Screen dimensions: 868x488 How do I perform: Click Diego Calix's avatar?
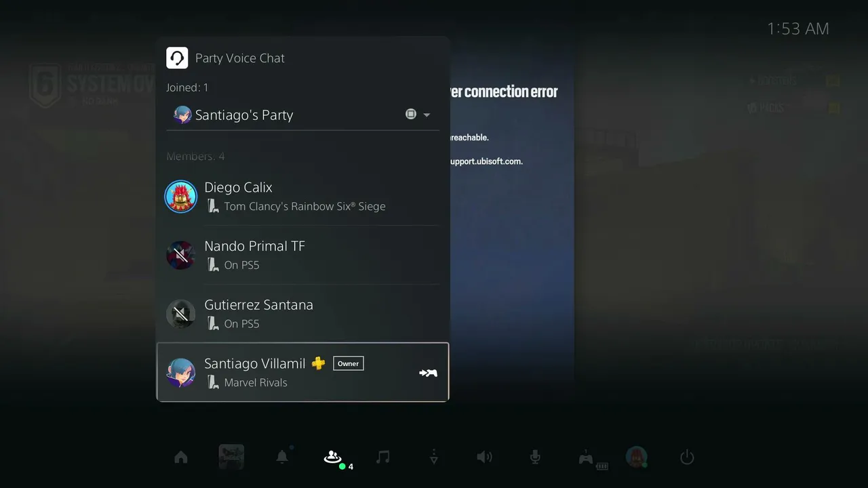coord(181,197)
